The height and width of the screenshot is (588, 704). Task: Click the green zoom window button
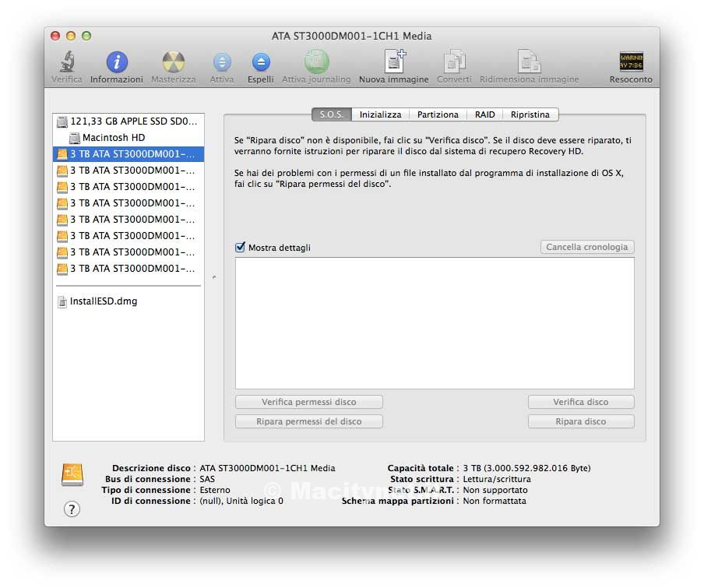pyautogui.click(x=86, y=36)
